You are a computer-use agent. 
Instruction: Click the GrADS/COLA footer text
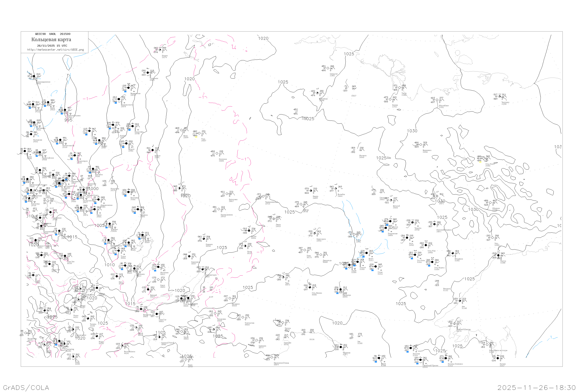tap(26, 387)
